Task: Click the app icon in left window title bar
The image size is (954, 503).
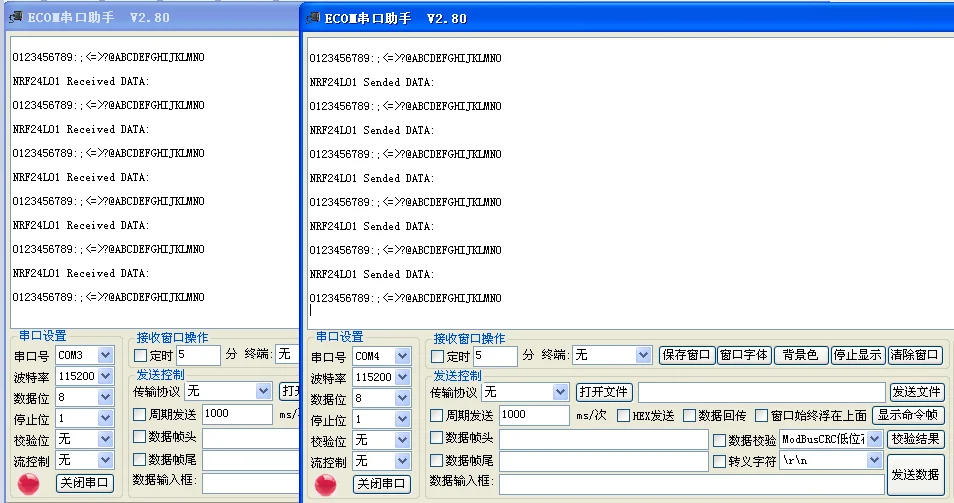Action: [16, 16]
